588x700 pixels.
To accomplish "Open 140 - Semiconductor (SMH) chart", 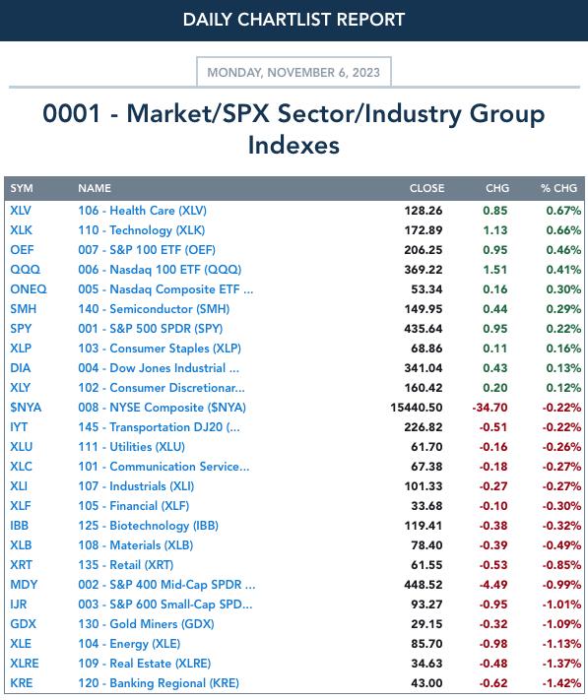I will pos(154,308).
